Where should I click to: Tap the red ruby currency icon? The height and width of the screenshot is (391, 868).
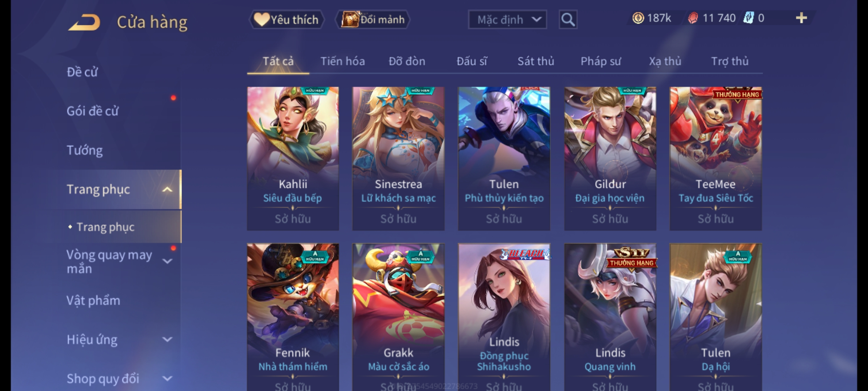coord(693,18)
